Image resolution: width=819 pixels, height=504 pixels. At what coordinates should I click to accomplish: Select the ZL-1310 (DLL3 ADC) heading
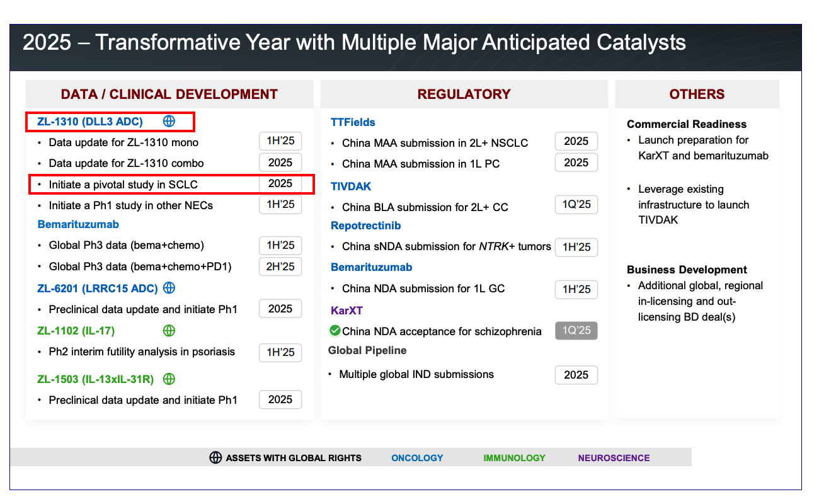coord(90,122)
